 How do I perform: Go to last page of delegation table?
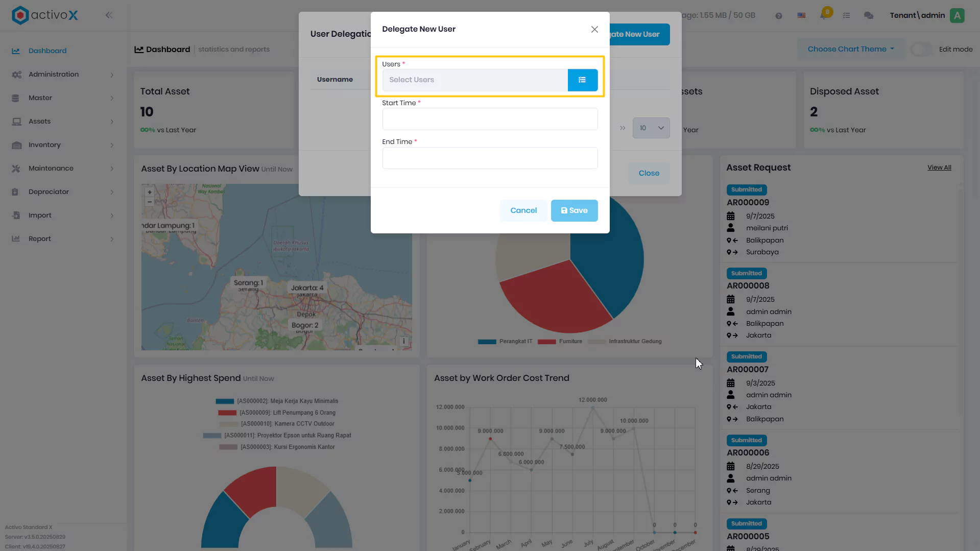click(623, 128)
